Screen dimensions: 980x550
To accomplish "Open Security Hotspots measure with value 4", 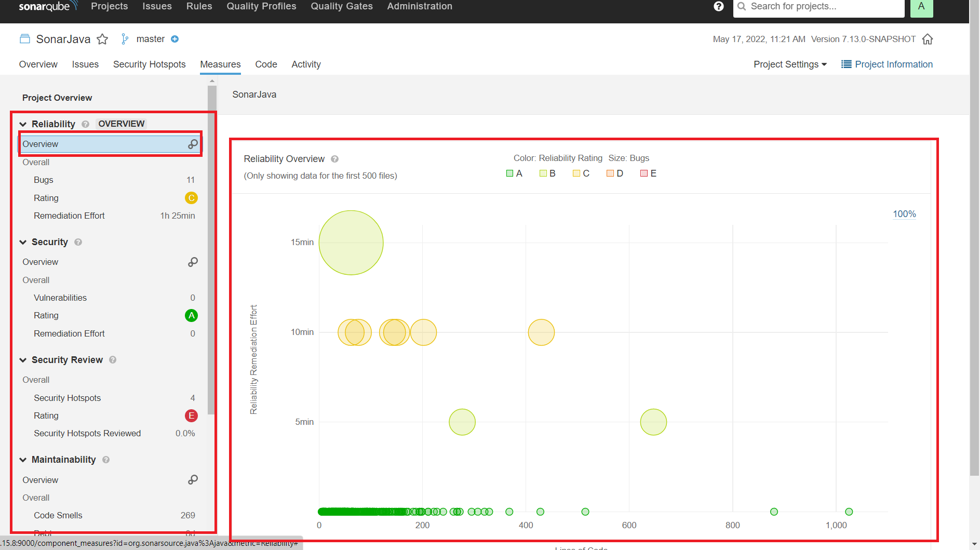I will coord(114,398).
